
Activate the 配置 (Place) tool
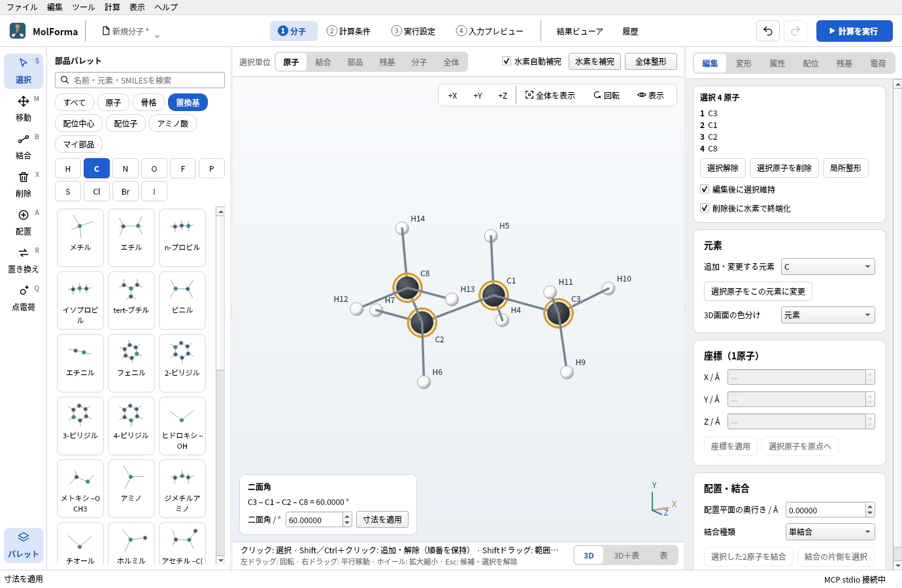[x=24, y=222]
